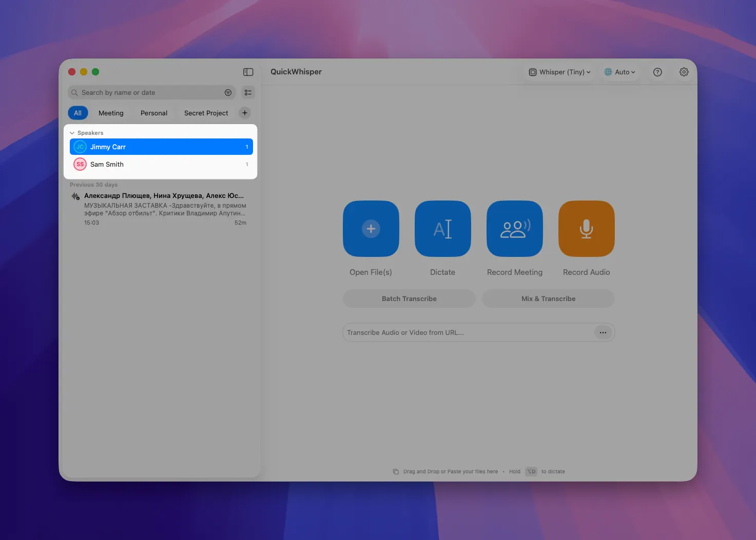Open the URL field more options button
The width and height of the screenshot is (756, 540).
[x=603, y=332]
